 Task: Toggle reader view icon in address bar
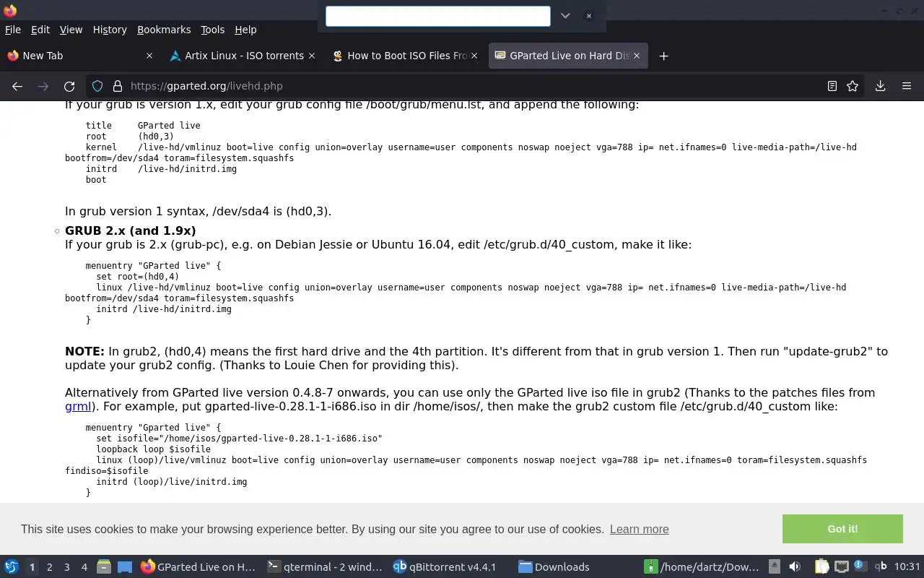832,86
